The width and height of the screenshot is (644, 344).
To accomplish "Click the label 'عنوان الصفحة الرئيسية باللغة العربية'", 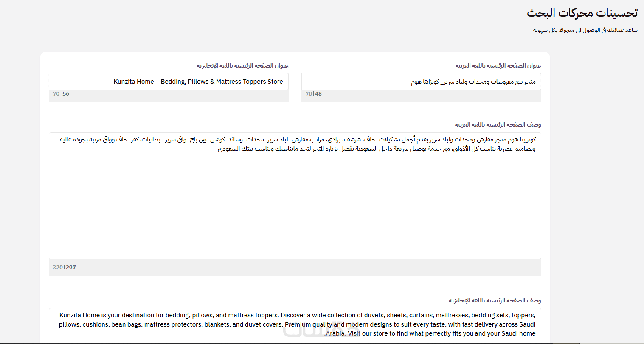I will tap(498, 65).
